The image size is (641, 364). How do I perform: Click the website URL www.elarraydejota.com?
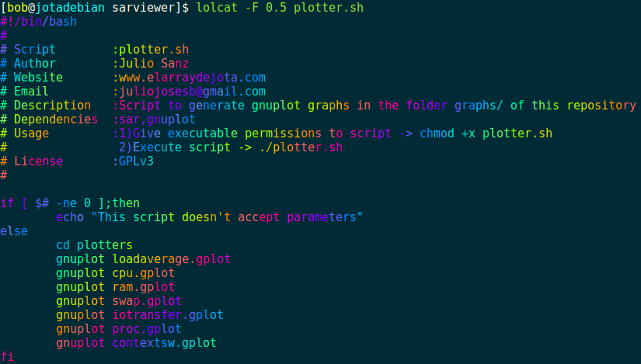coord(192,77)
